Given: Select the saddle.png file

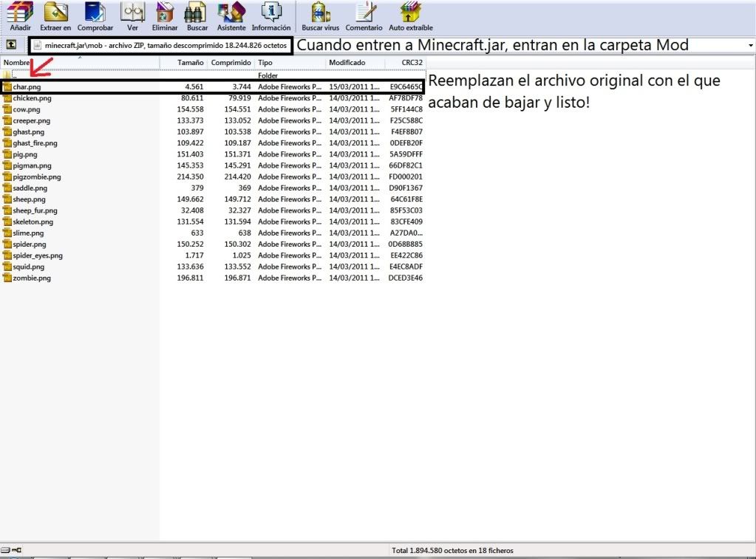Looking at the screenshot, I should coord(213,188).
